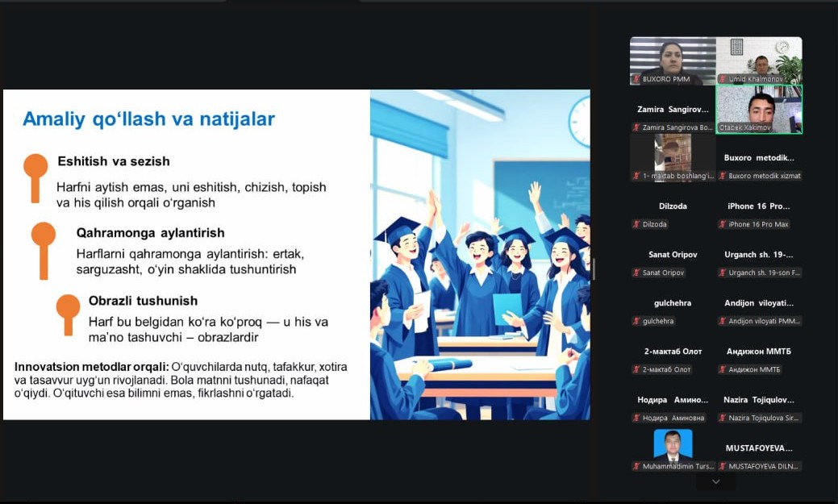
Task: Select Otabek Xakimov's highlighted video tile
Action: pyautogui.click(x=759, y=109)
